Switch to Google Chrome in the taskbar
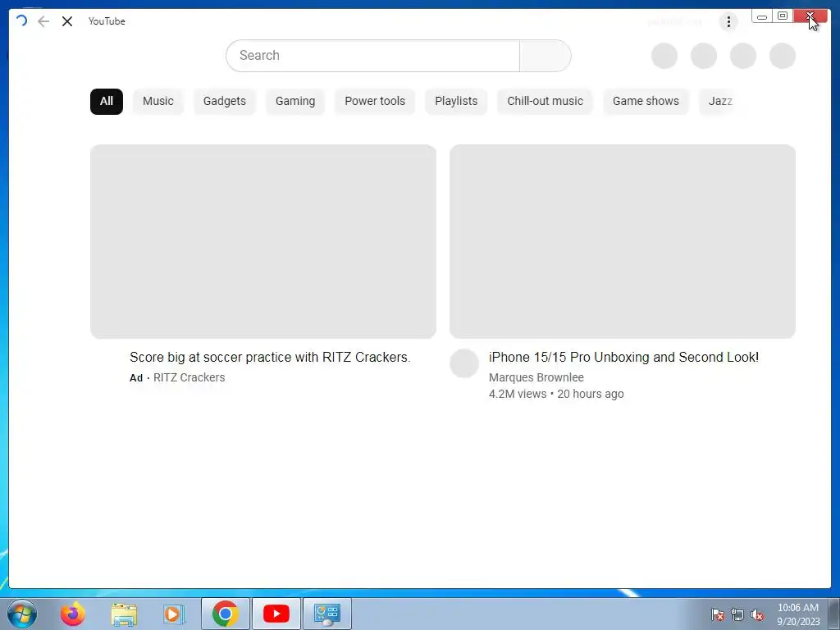840x630 pixels. point(225,614)
